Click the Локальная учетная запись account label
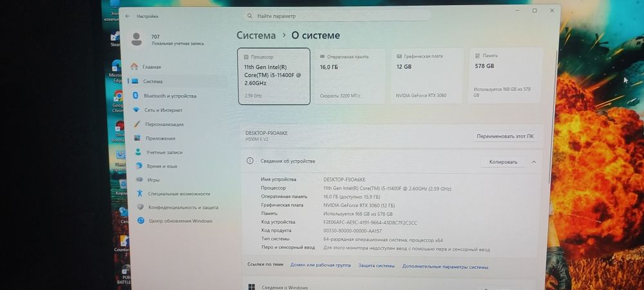This screenshot has width=644, height=290. [x=178, y=44]
